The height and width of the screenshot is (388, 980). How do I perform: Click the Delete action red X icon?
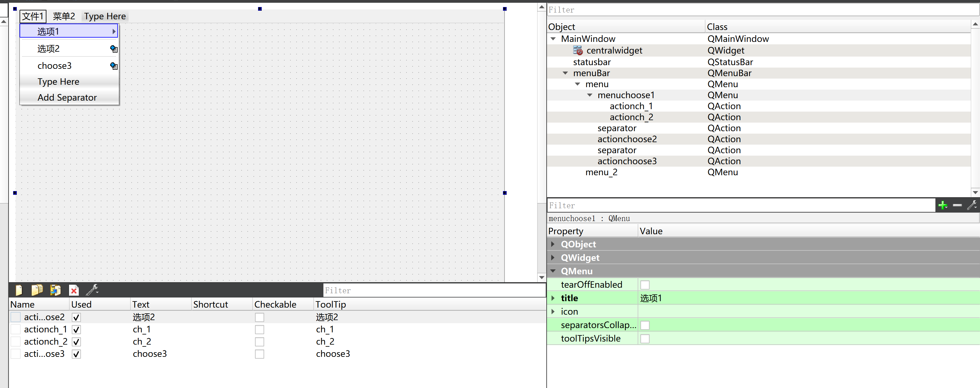[74, 290]
